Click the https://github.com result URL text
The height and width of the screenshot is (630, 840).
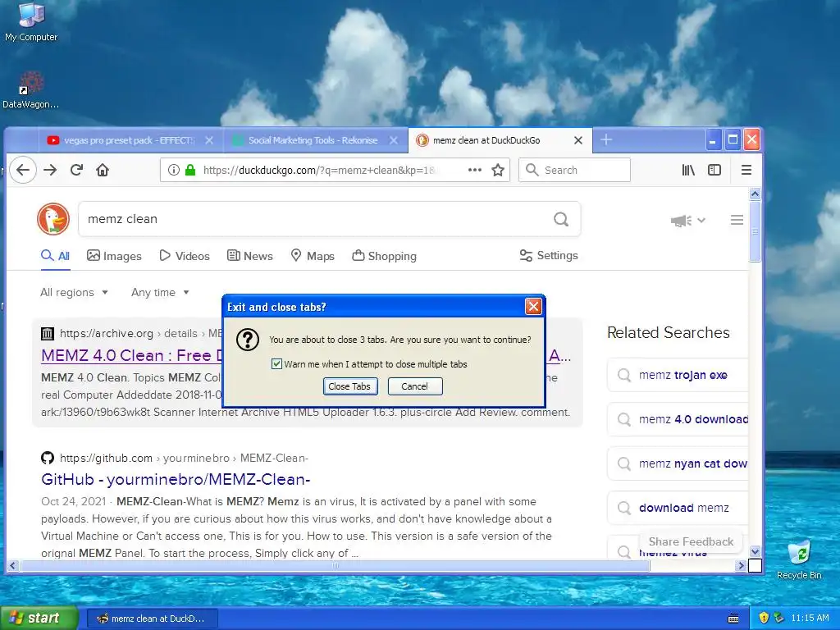[x=106, y=458]
